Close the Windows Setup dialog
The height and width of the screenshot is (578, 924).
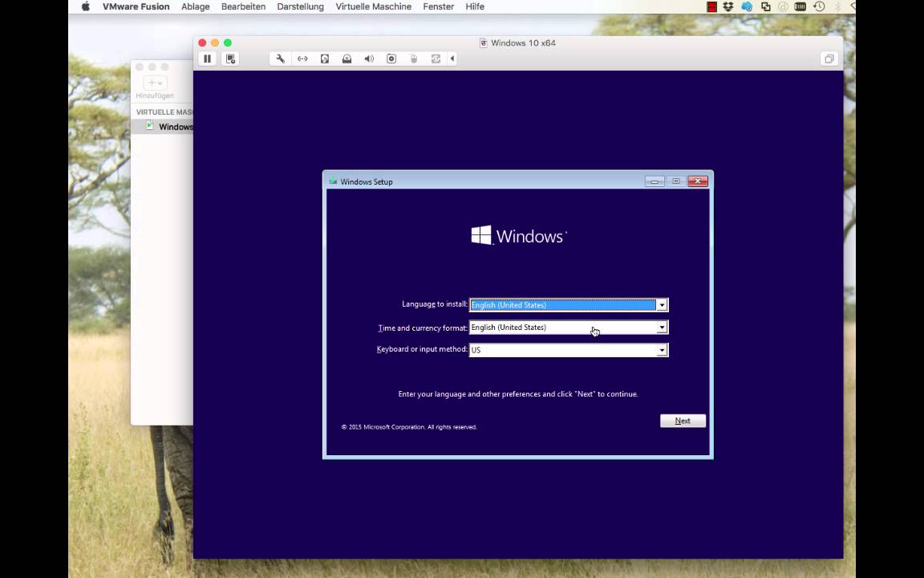(x=698, y=181)
